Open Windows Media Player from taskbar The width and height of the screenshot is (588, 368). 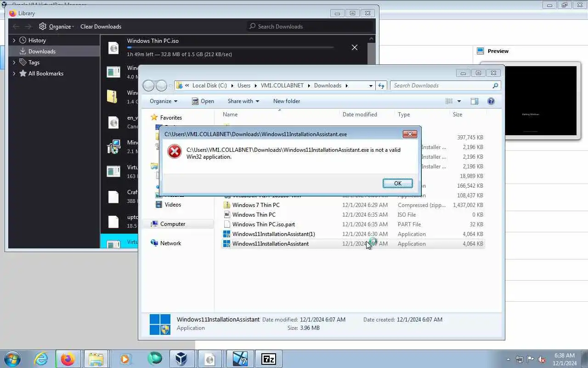125,359
